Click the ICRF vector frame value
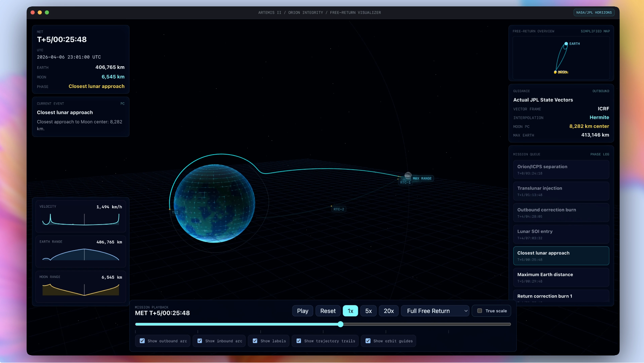The image size is (644, 363). point(603,109)
